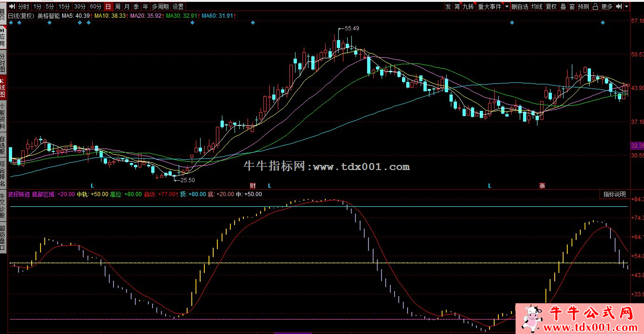Select the 30分 period
Viewport: 644px width, 334px height.
click(x=80, y=7)
